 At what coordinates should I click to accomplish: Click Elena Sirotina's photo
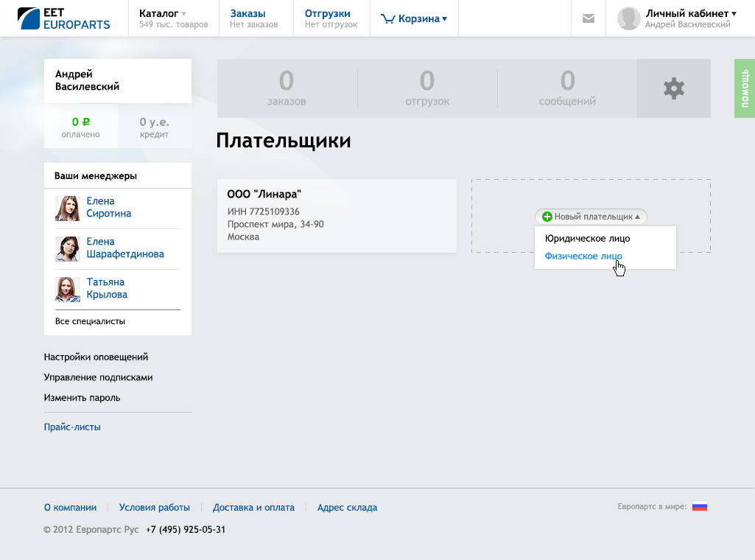[68, 208]
